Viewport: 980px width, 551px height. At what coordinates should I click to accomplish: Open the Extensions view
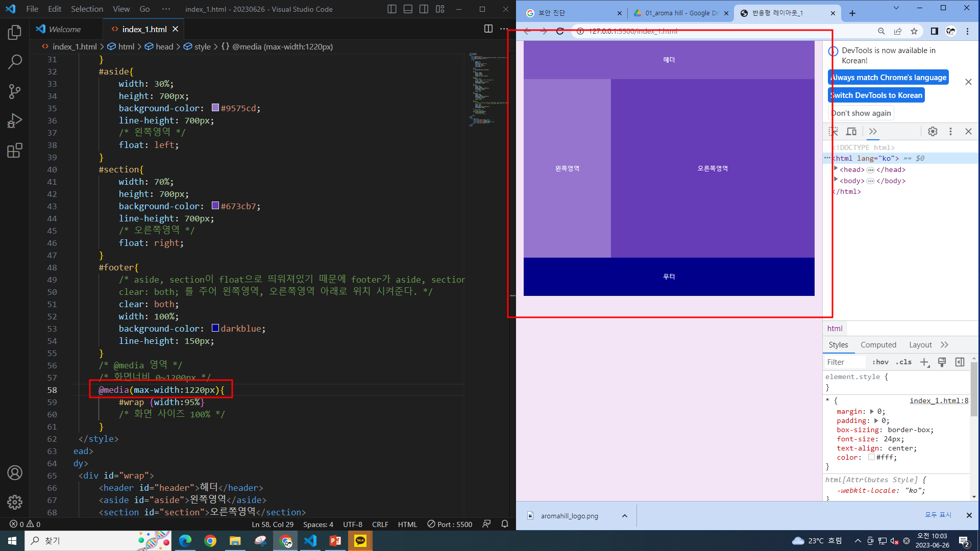point(15,151)
